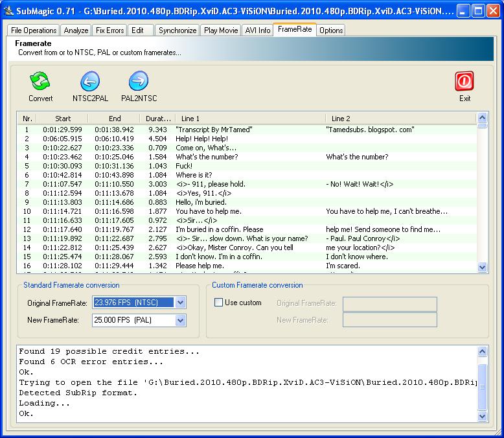Select row "<i>Yes, 911.</i>"

click(247, 193)
